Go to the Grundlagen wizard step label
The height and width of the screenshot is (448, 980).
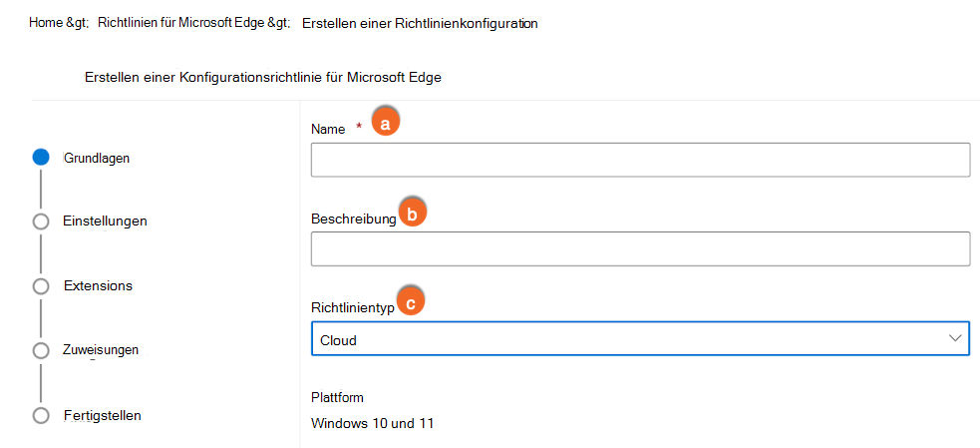pyautogui.click(x=96, y=158)
